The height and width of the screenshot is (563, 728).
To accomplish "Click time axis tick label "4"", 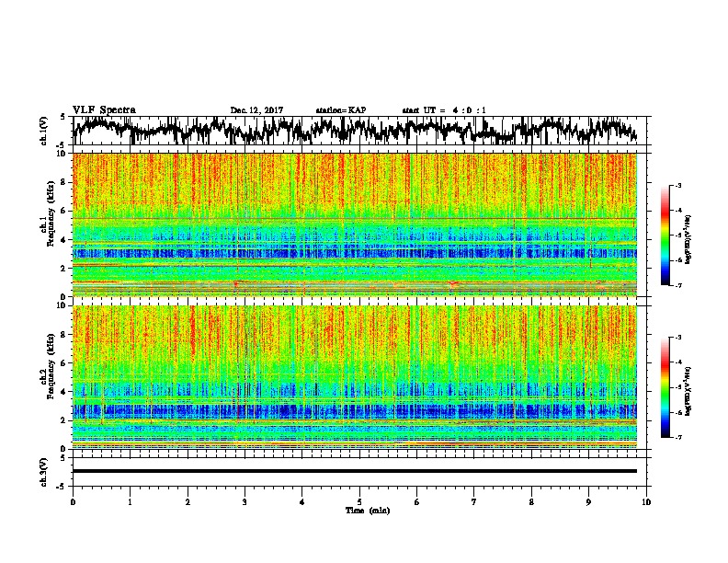I will coord(302,502).
